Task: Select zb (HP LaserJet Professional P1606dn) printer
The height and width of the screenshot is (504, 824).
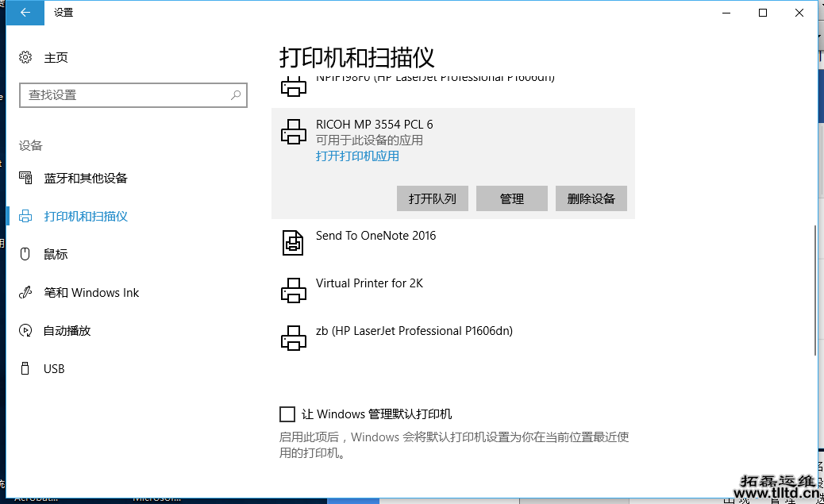Action: click(x=414, y=331)
